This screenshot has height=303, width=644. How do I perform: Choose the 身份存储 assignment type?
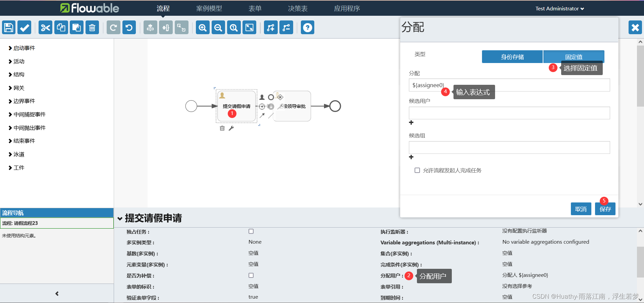(x=512, y=57)
